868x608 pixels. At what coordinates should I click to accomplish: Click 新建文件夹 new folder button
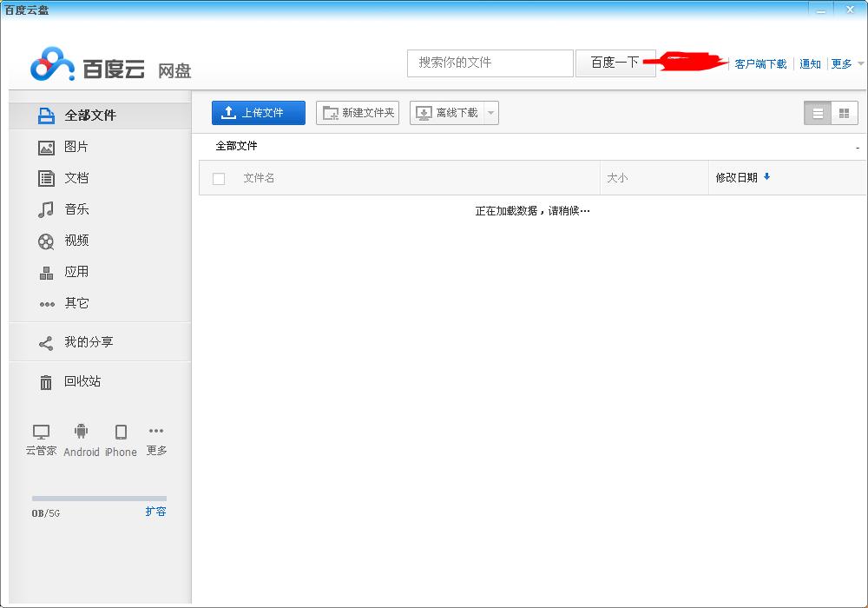tap(358, 113)
